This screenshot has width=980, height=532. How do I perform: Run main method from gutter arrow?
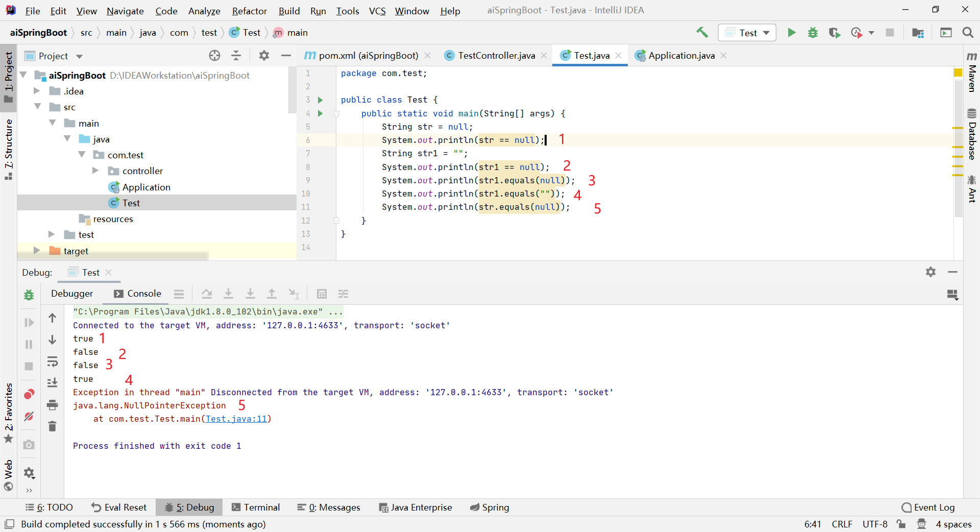coord(321,113)
